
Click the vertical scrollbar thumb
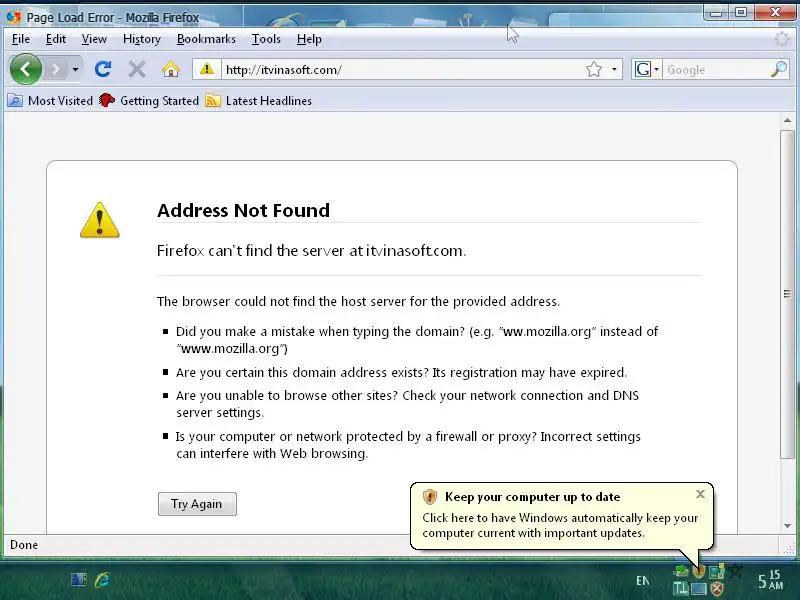(x=787, y=294)
